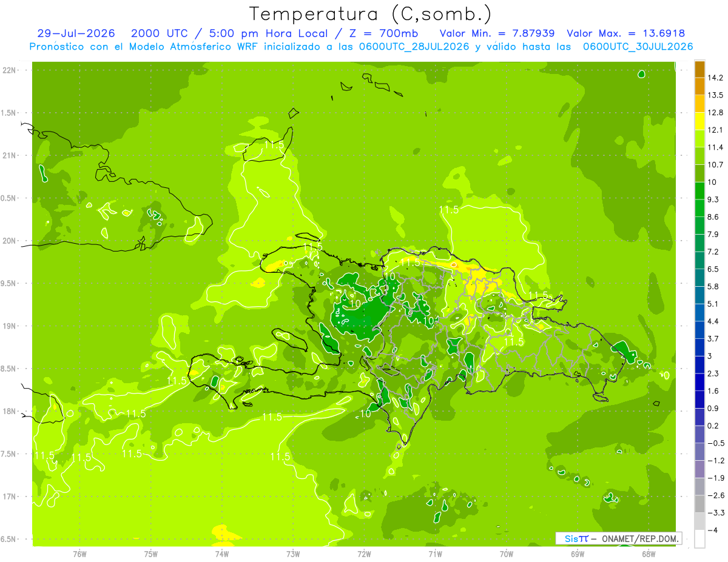Image resolution: width=728 pixels, height=562 pixels.
Task: Click the '11.4' color scale label
Action: pos(715,147)
